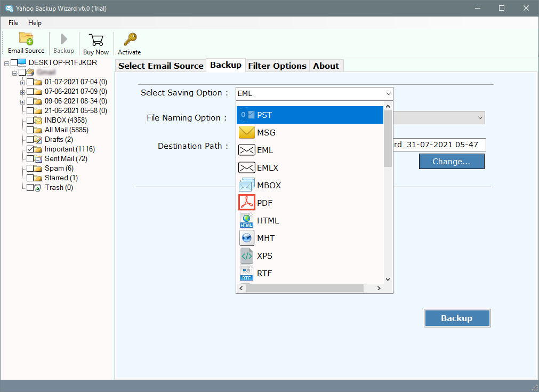This screenshot has height=392, width=539.
Task: Switch to Select Email Source tab
Action: point(161,66)
